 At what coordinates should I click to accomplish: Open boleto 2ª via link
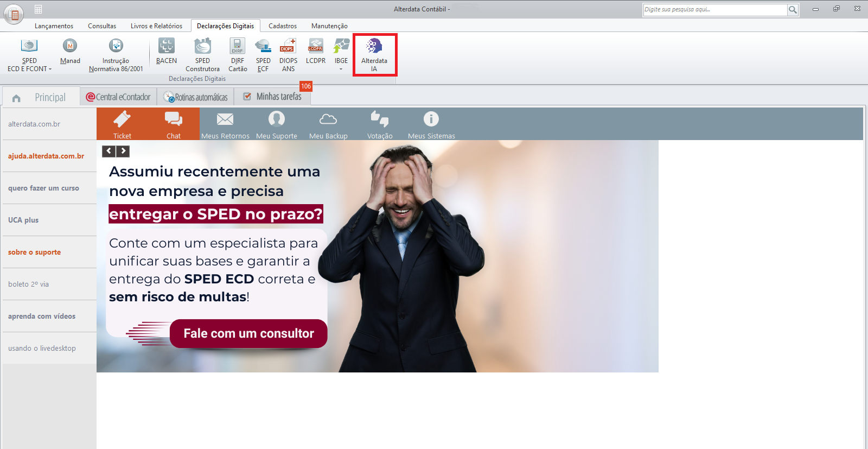tap(28, 284)
